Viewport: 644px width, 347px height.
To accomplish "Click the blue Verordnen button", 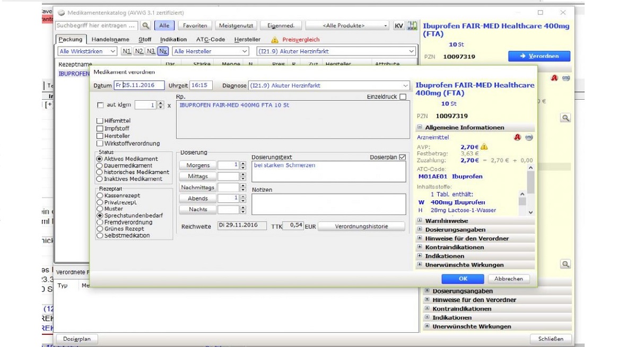I will [539, 56].
